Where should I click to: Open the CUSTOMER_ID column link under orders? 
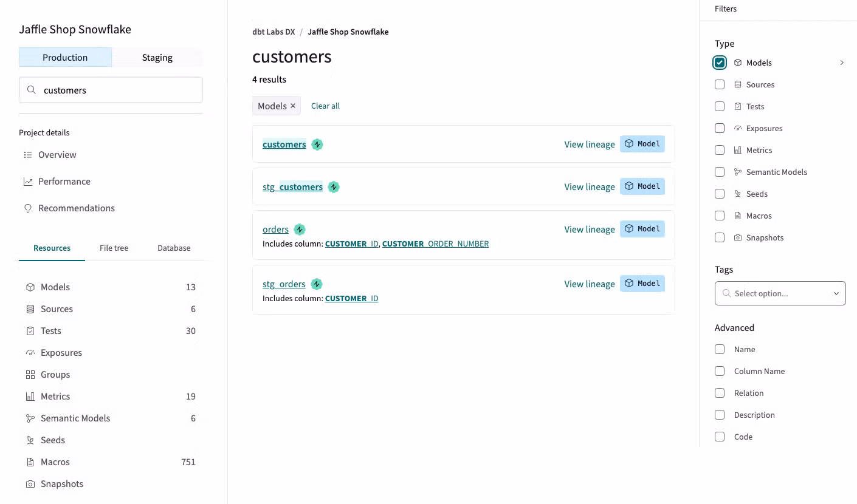click(351, 243)
